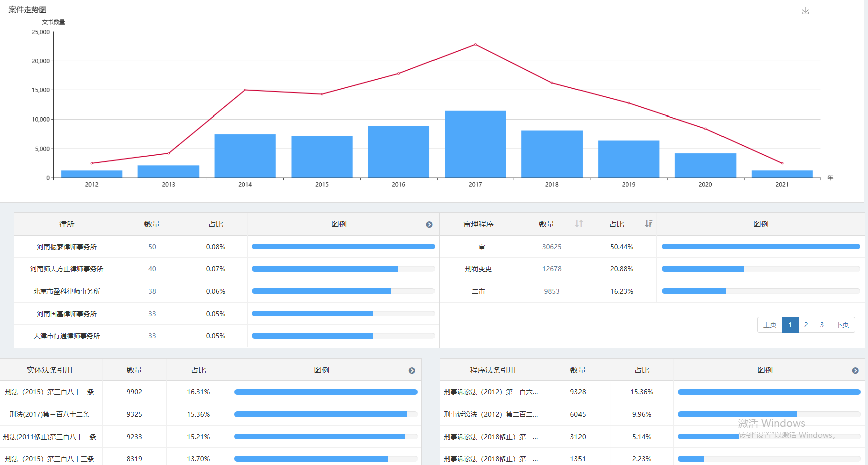Screen dimensions: 868x465
Task: Expand the law firm table arrow icon
Action: click(429, 225)
